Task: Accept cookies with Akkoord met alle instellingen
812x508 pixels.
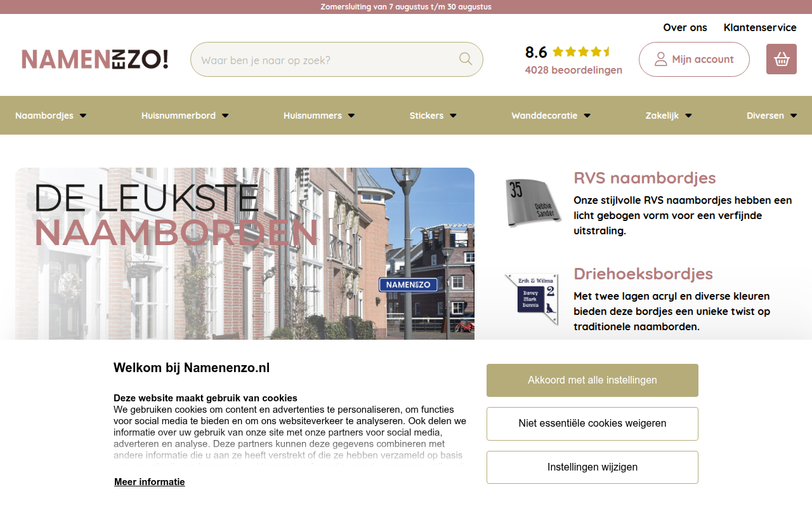Action: (x=593, y=380)
